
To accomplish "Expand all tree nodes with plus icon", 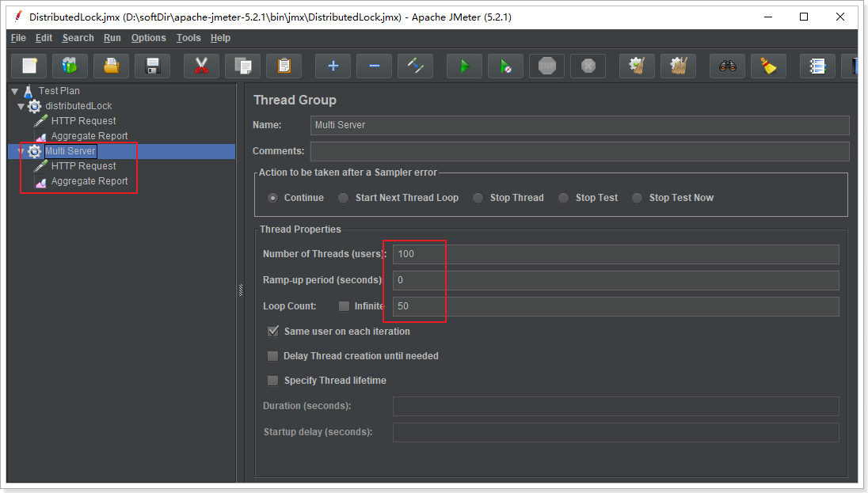I will point(333,66).
